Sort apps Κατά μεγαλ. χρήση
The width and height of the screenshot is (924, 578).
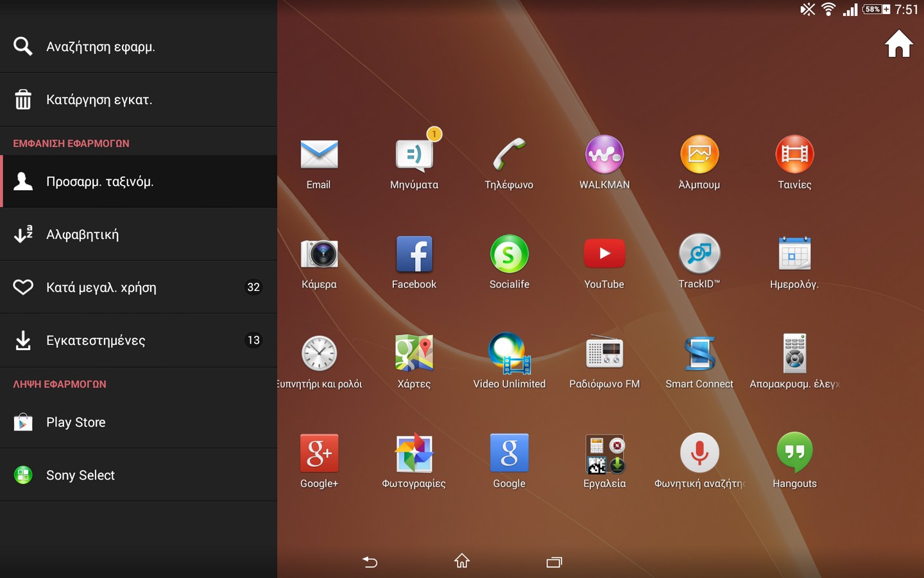click(x=139, y=287)
